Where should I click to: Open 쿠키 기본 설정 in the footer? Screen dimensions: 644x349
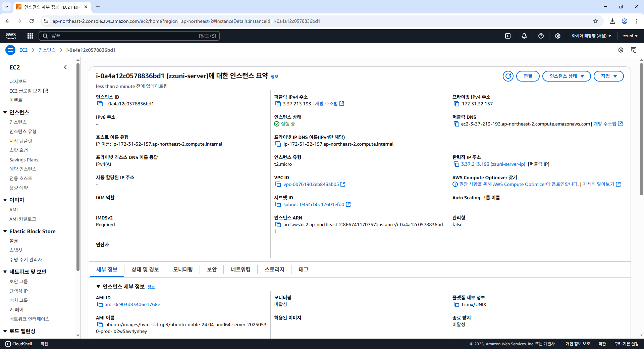(627, 344)
